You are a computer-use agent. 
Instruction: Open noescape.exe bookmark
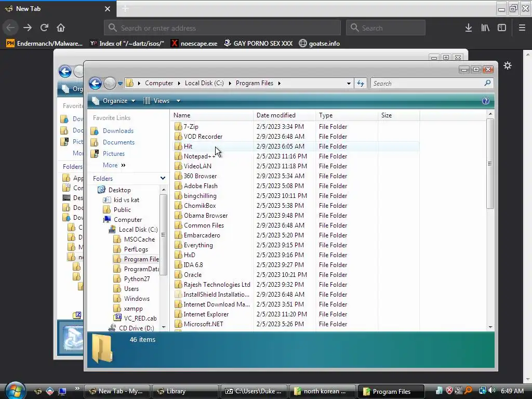194,44
